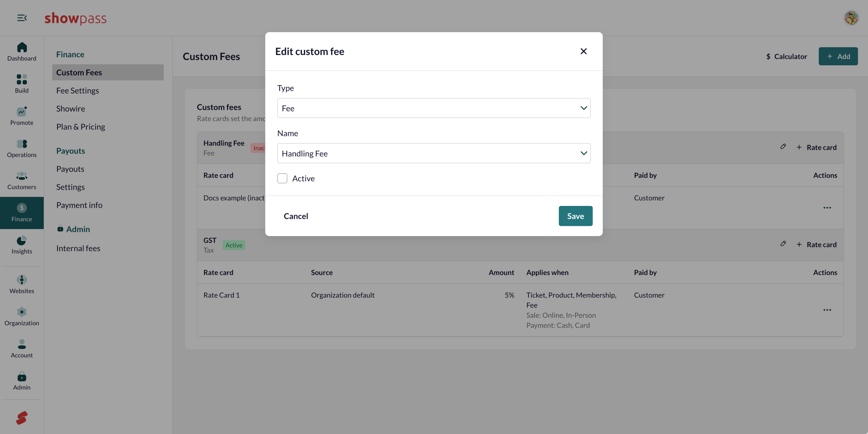Image resolution: width=868 pixels, height=434 pixels.
Task: Collapse the sidebar menu icon
Action: [x=22, y=18]
